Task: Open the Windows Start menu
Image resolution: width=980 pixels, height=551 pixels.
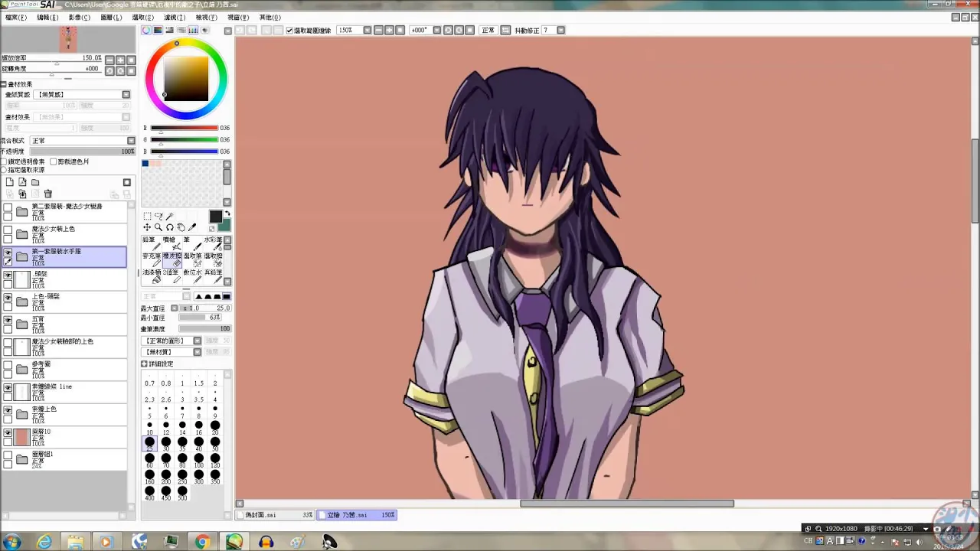Action: (11, 542)
